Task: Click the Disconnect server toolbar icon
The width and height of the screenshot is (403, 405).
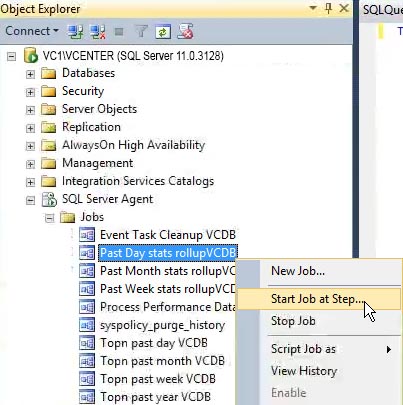Action: pyautogui.click(x=98, y=32)
